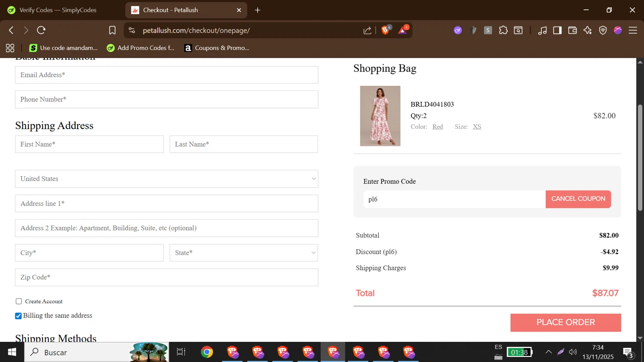This screenshot has width=644, height=362.
Task: Focus the Last Name field
Action: tap(244, 144)
